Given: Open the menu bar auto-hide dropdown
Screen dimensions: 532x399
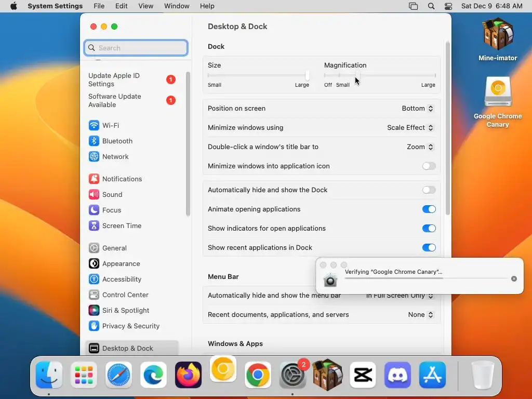Looking at the screenshot, I should [x=400, y=296].
